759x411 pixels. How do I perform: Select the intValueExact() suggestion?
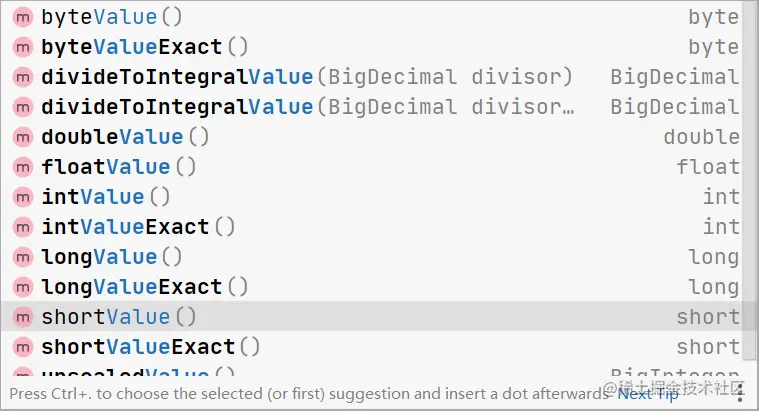pos(371,228)
